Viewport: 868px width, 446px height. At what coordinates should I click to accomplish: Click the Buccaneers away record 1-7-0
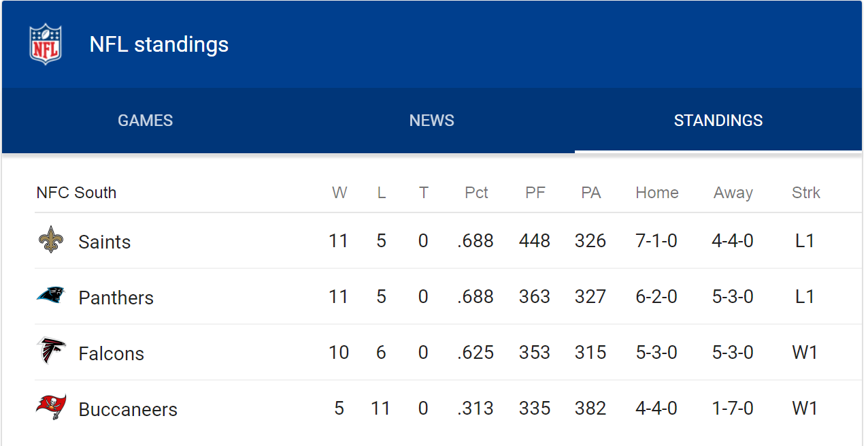coord(733,409)
